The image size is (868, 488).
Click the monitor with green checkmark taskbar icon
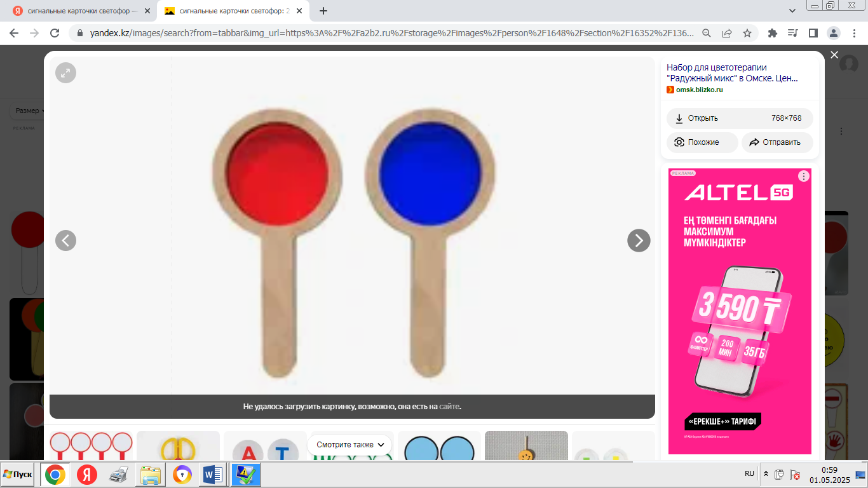coord(245,475)
